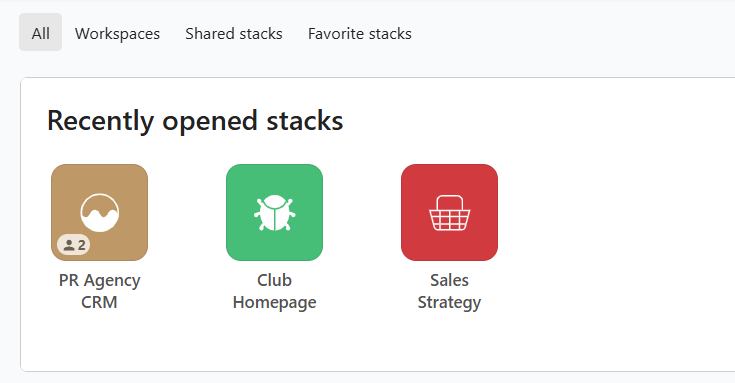Viewport: 735px width, 383px height.
Task: Click the "CRM" text under the tan tile
Action: pyautogui.click(x=99, y=302)
